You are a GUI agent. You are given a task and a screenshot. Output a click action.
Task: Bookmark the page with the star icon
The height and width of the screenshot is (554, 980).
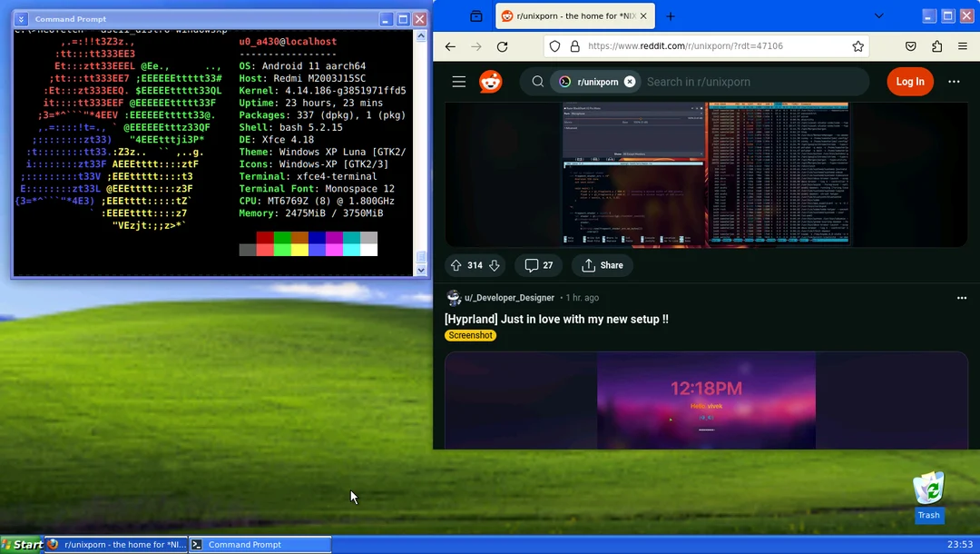[858, 45]
